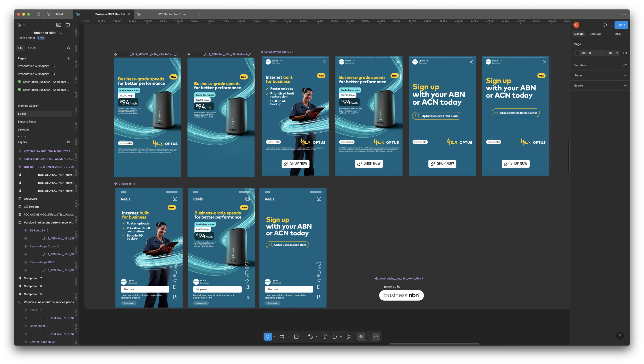This screenshot has height=364, width=644.
Task: Open the play options dropdown arrow
Action: pyautogui.click(x=611, y=25)
